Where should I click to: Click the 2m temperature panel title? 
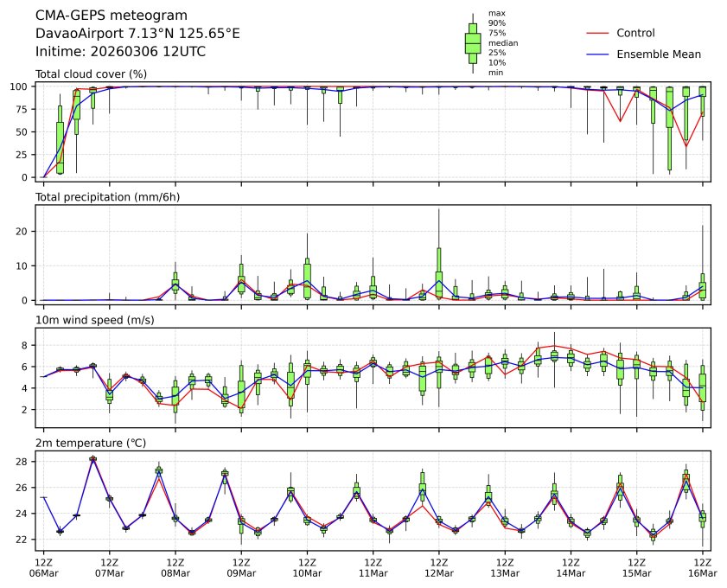tap(91, 444)
